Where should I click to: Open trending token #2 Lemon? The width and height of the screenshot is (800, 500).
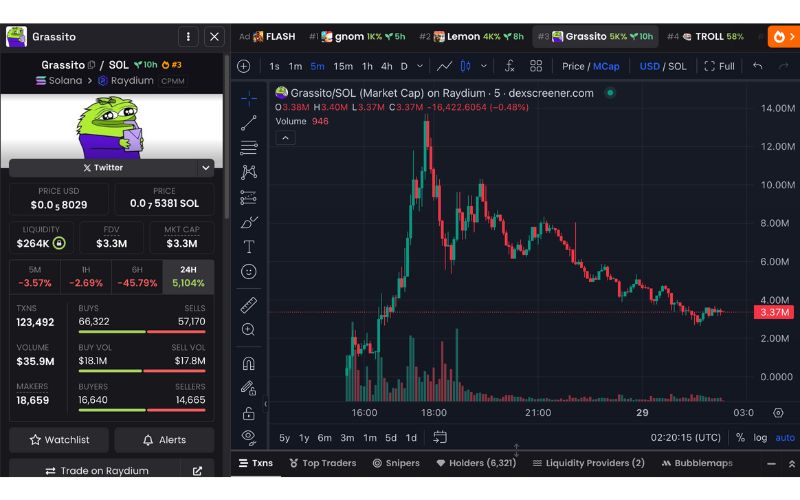(471, 37)
